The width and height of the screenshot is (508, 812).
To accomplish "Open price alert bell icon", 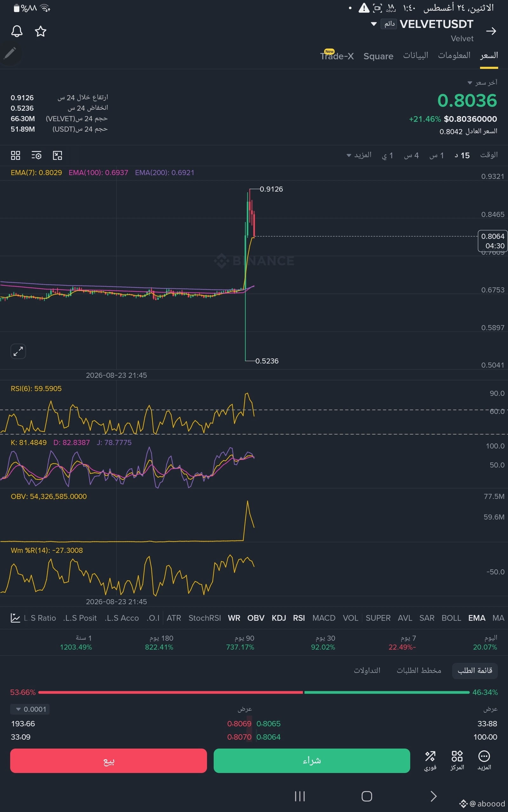I will click(17, 31).
